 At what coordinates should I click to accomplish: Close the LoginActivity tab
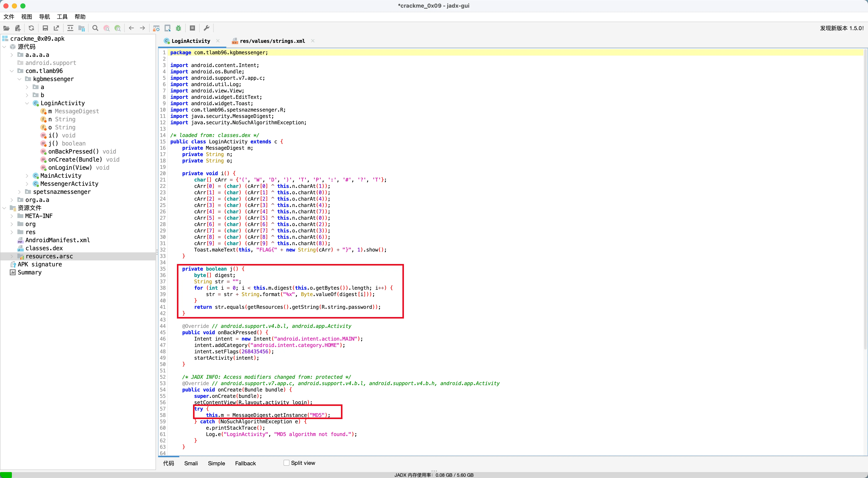[x=218, y=41]
